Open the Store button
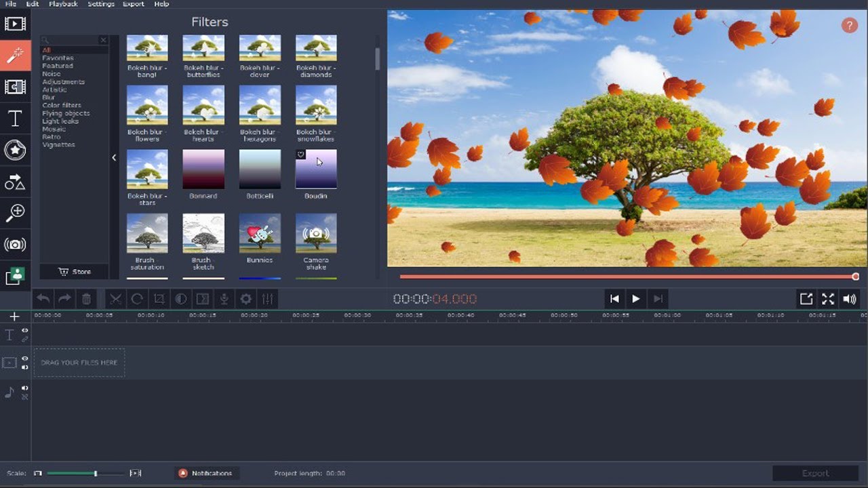868x488 pixels. tap(74, 272)
